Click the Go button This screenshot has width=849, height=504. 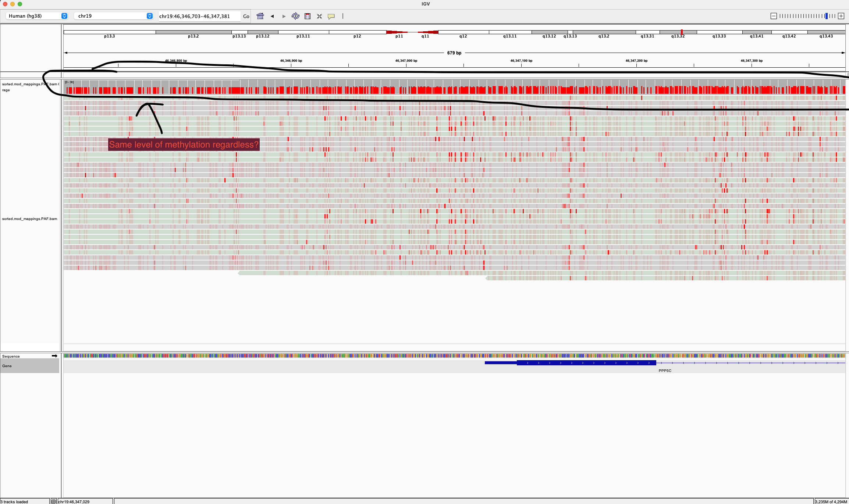coord(246,16)
